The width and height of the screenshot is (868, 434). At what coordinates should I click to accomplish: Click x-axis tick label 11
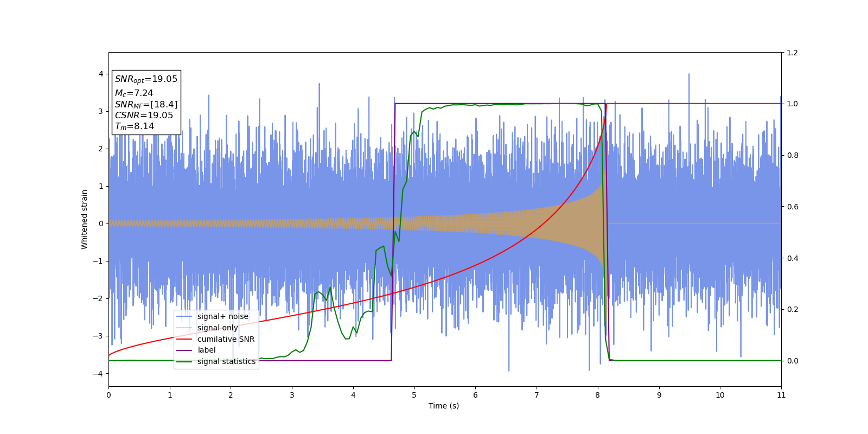pos(781,395)
